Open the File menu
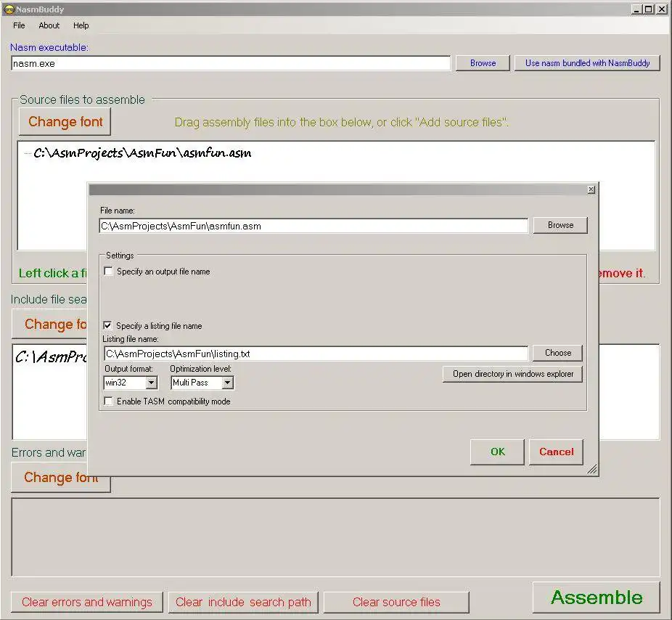Image resolution: width=672 pixels, height=620 pixels. pos(19,25)
